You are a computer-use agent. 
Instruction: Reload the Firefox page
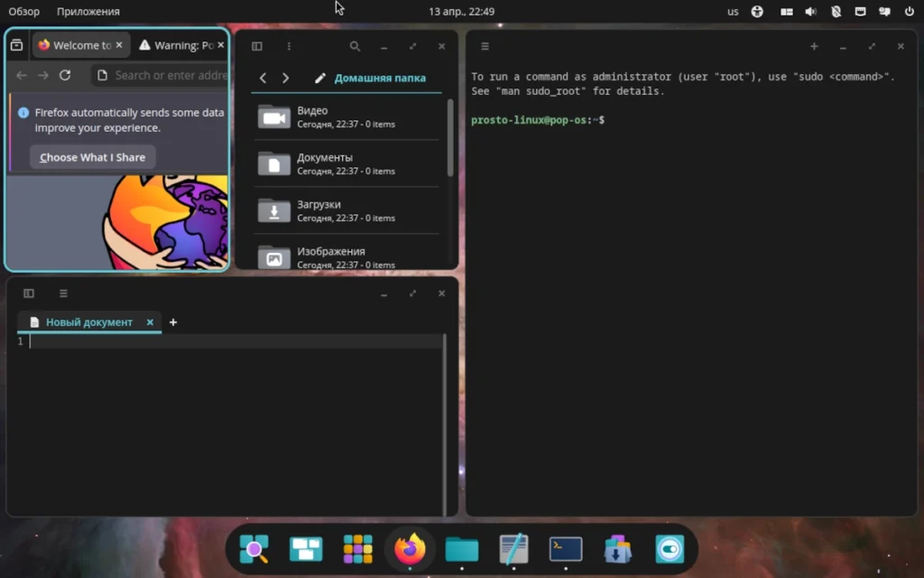click(65, 75)
